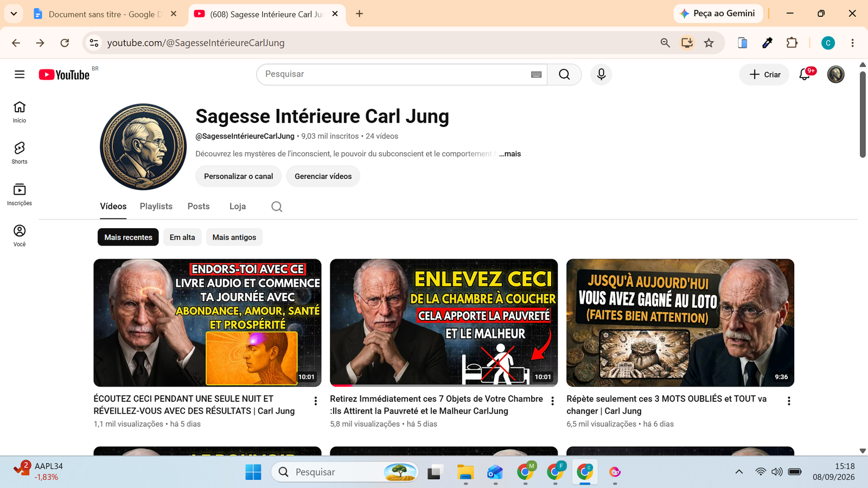Open the reading mode side panel icon

point(743,43)
